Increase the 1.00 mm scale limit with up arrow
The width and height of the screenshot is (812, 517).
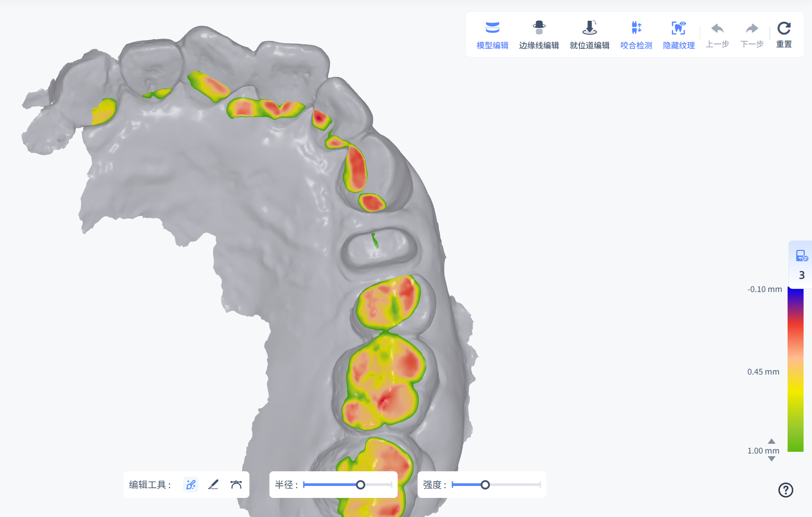coord(772,441)
